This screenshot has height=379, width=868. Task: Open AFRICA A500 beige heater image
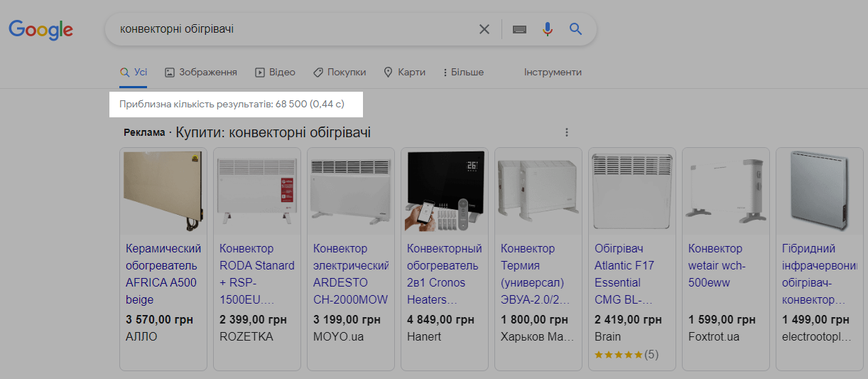(163, 191)
